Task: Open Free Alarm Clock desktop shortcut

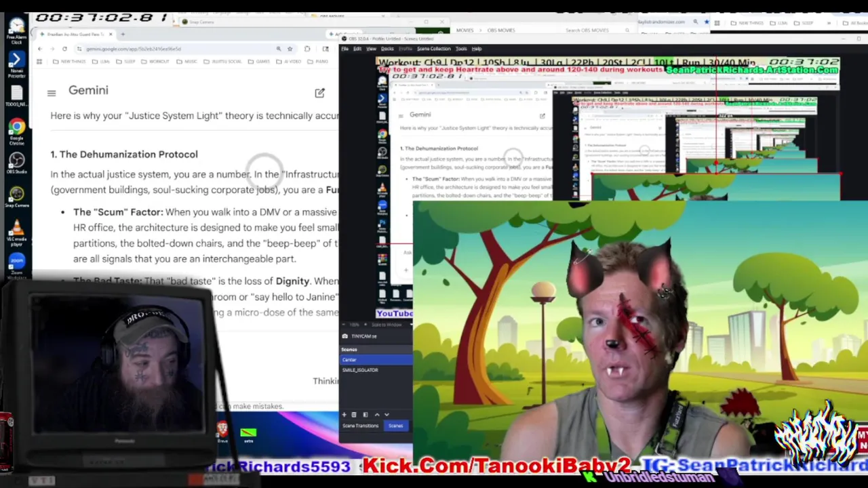Action: point(16,30)
